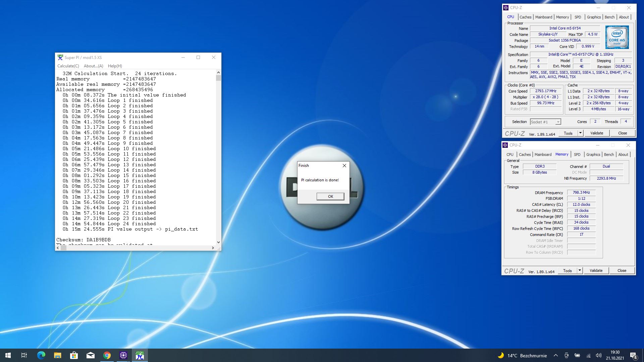The image size is (644, 362).
Task: Open About...(A) menu in Super PI
Action: tap(93, 66)
